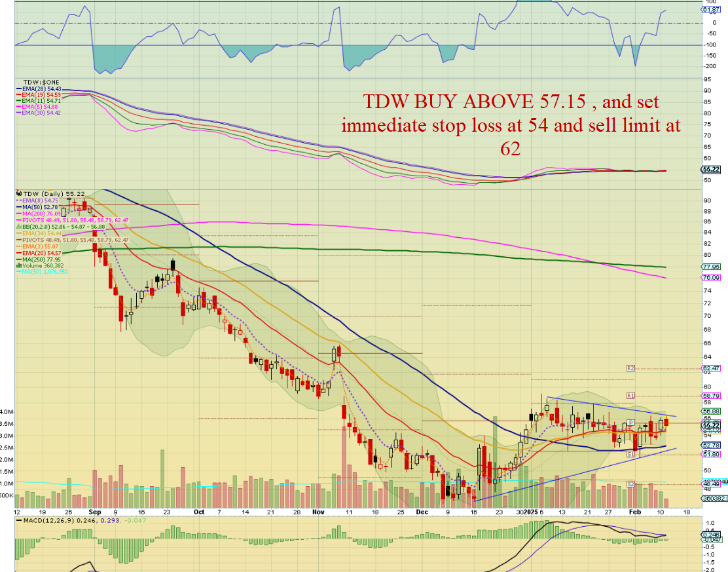Click the 51.80 pivot price label
This screenshot has width=728, height=572.
711,454
